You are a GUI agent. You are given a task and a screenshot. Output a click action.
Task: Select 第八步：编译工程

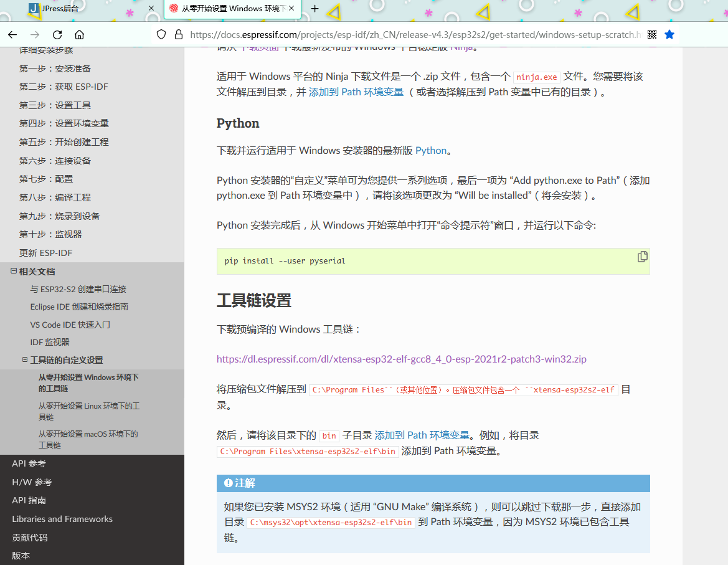click(x=55, y=197)
